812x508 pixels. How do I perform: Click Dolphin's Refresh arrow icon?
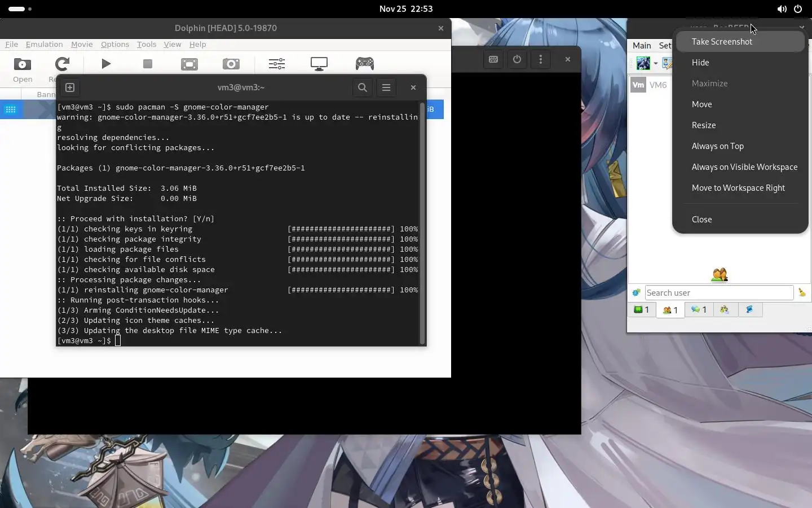61,64
